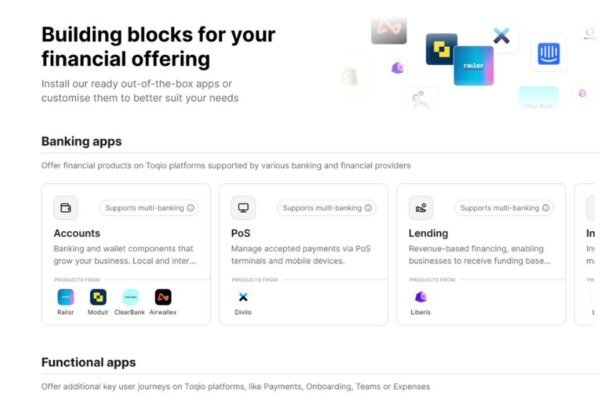The height and width of the screenshot is (400, 600).
Task: Click info icon on Lending multi-banking badge
Action: point(546,208)
